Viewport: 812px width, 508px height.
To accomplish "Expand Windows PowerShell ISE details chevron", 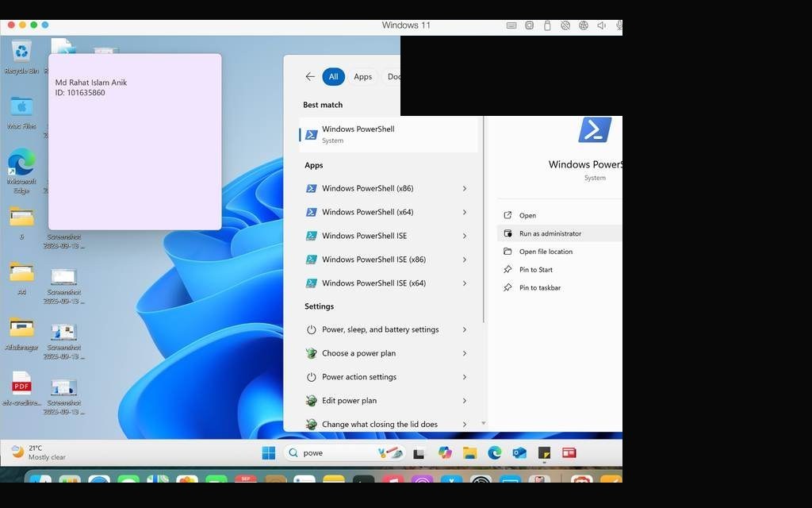I will point(465,237).
